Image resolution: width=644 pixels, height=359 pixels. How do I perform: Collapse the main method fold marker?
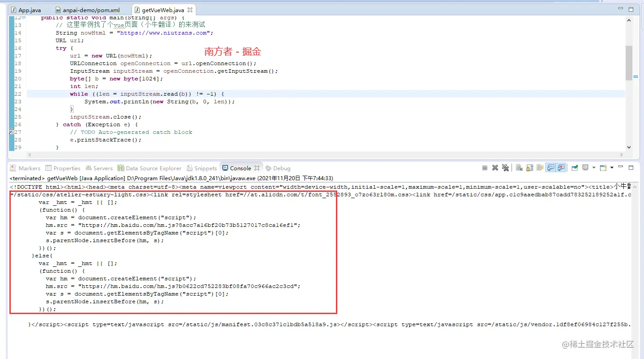[24, 18]
